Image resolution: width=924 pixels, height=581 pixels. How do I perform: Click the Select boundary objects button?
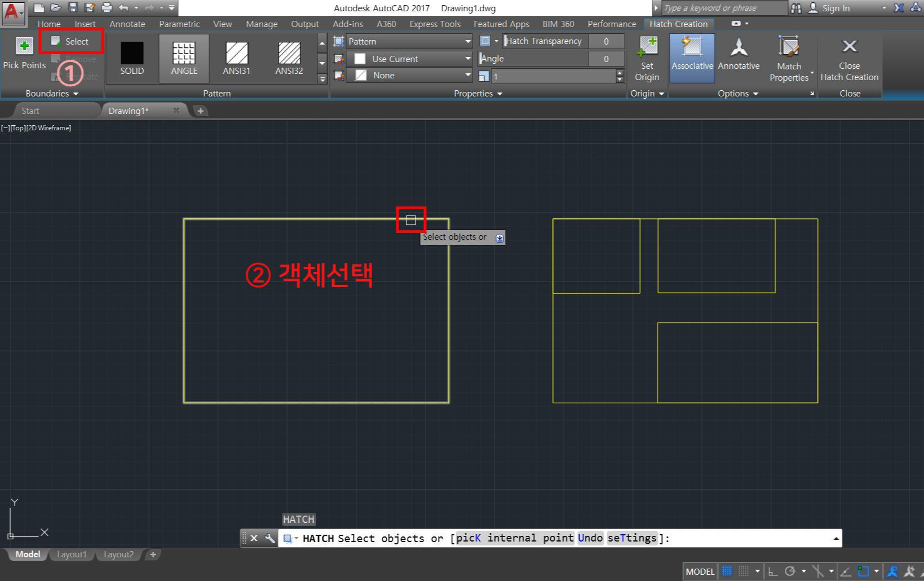point(71,41)
